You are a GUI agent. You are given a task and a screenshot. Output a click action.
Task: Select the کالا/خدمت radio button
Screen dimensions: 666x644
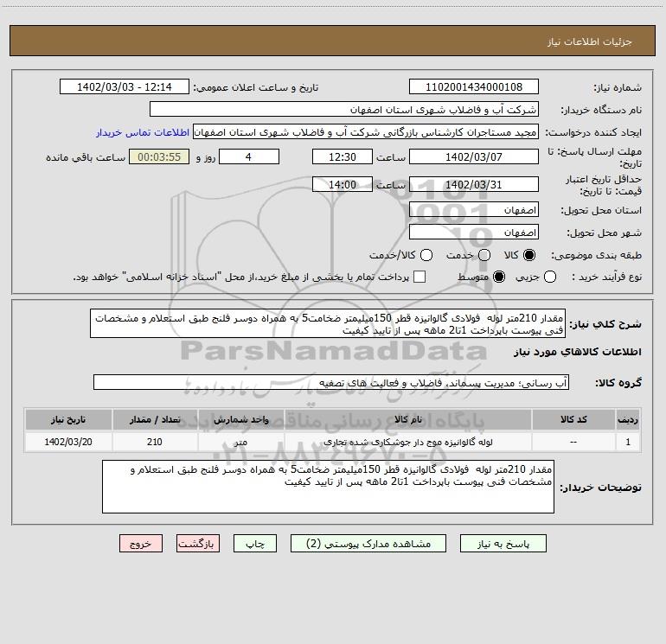[x=426, y=255]
